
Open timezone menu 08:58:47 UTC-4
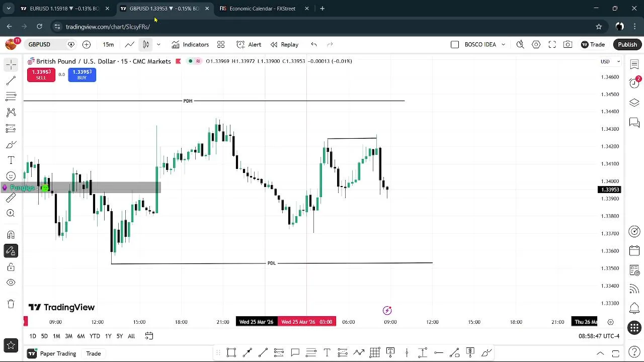[x=599, y=336]
